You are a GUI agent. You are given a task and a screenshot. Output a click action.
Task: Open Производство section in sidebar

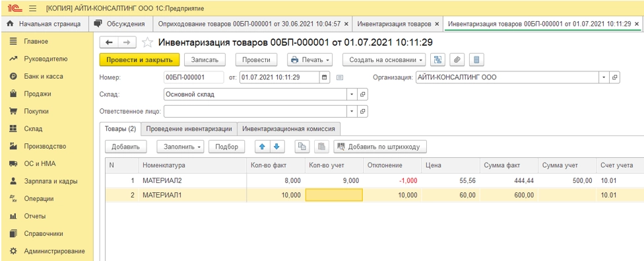tap(45, 146)
